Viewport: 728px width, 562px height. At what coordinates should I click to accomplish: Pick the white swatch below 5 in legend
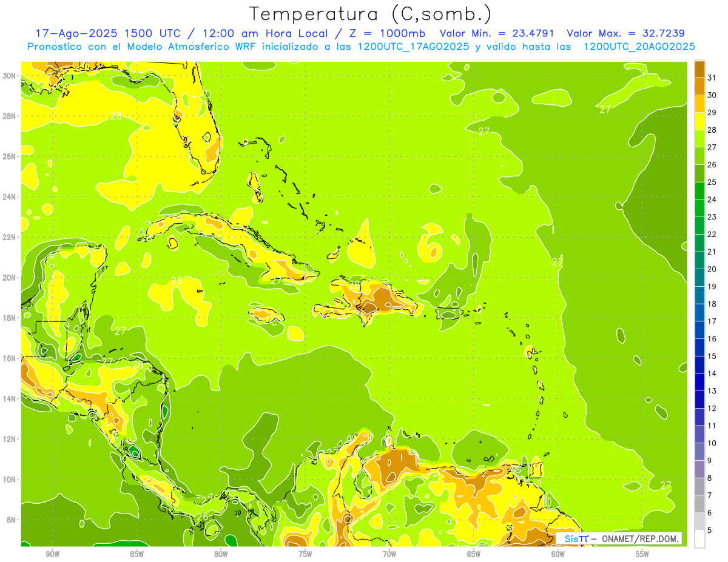coord(699,539)
